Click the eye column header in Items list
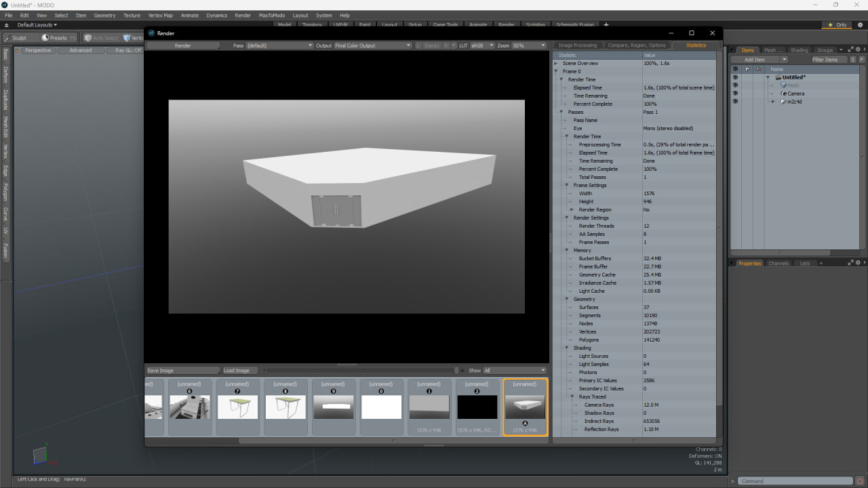Image resolution: width=868 pixels, height=488 pixels. [x=735, y=69]
